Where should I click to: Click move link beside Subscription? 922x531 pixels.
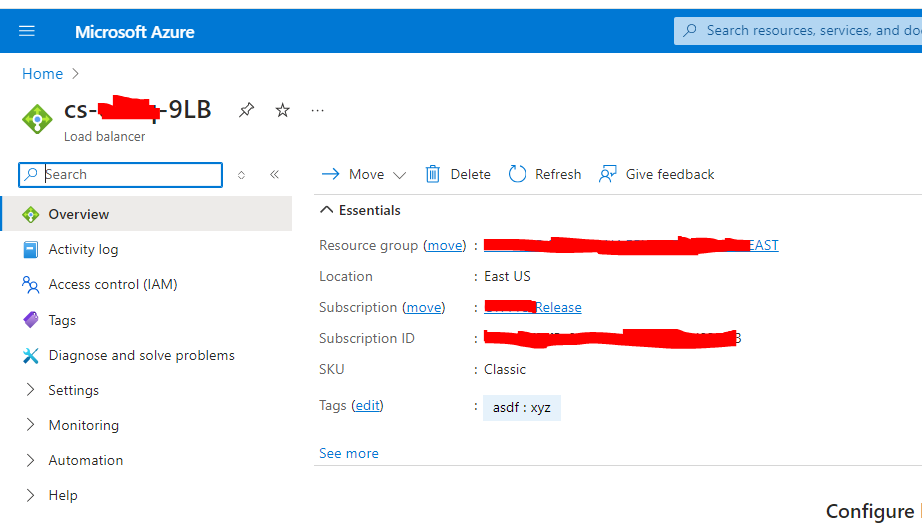coord(423,308)
